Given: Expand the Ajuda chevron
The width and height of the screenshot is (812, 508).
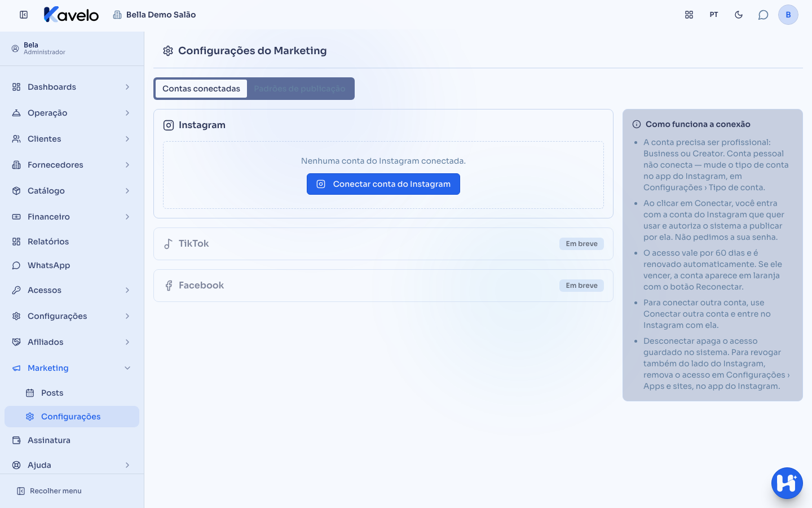Looking at the screenshot, I should (x=127, y=465).
